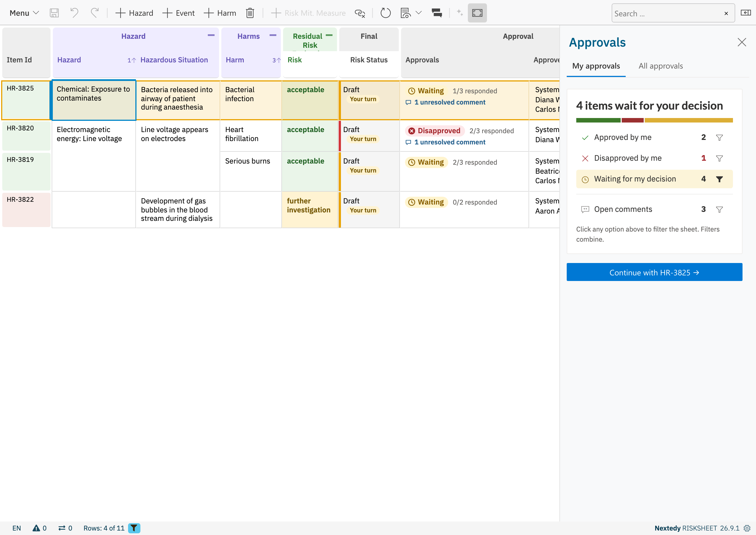Open the export document icon
The image size is (756, 535).
tap(406, 13)
